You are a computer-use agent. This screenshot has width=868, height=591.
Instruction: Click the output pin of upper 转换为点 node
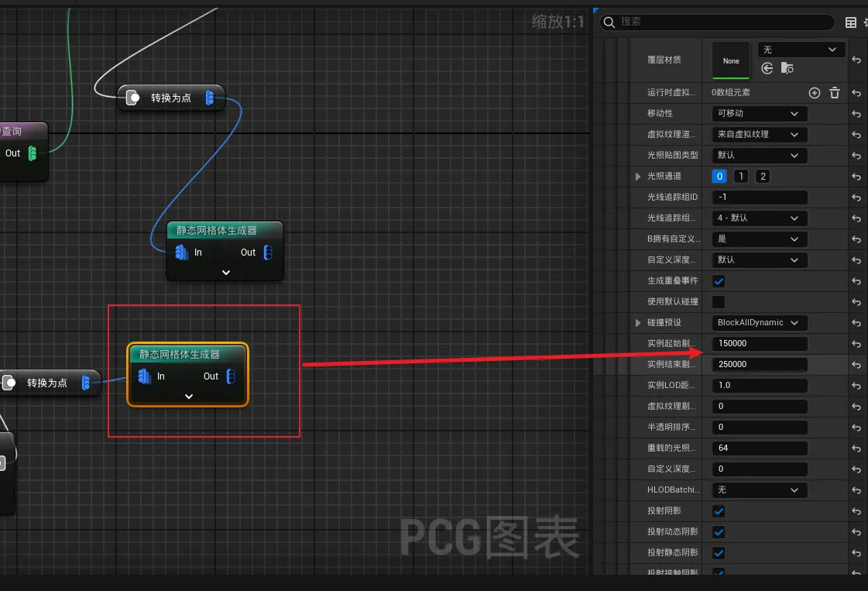(x=210, y=98)
